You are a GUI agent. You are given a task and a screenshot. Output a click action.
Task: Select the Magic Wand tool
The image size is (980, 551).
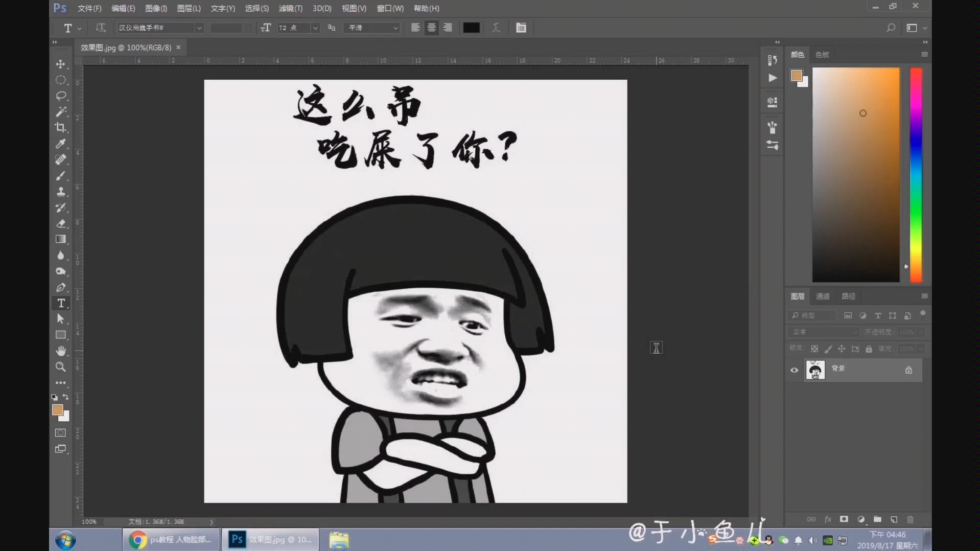[61, 111]
